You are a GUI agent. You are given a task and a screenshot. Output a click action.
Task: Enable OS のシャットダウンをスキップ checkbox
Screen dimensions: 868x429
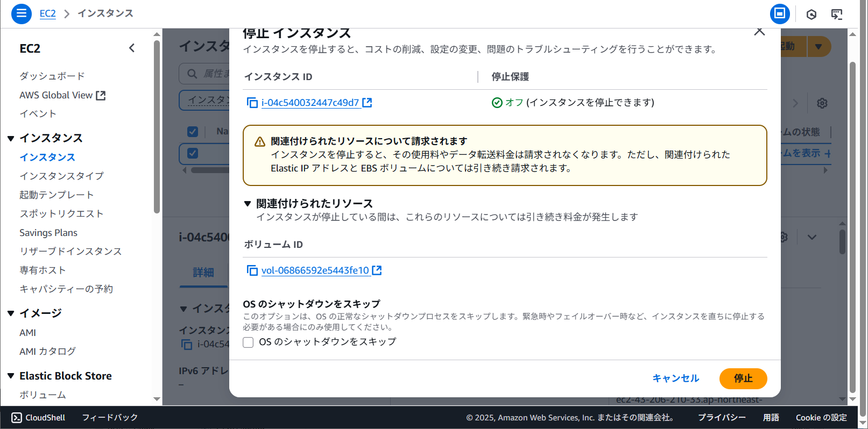(x=248, y=342)
